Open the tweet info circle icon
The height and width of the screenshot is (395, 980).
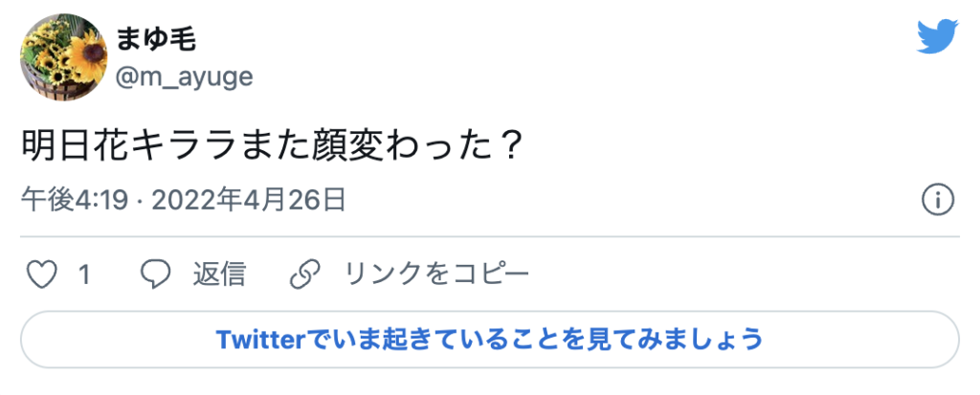click(938, 201)
